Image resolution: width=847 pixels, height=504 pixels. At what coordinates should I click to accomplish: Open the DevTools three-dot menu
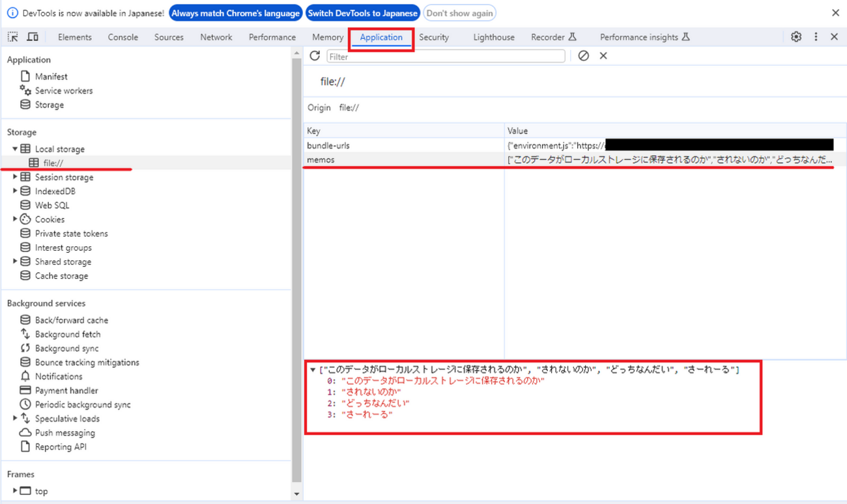click(x=816, y=37)
